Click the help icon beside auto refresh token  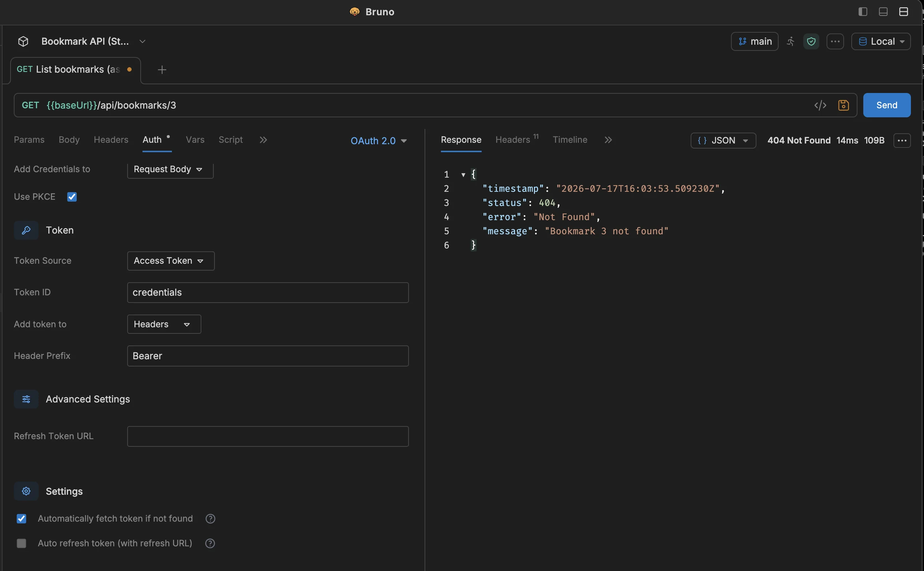pos(210,543)
